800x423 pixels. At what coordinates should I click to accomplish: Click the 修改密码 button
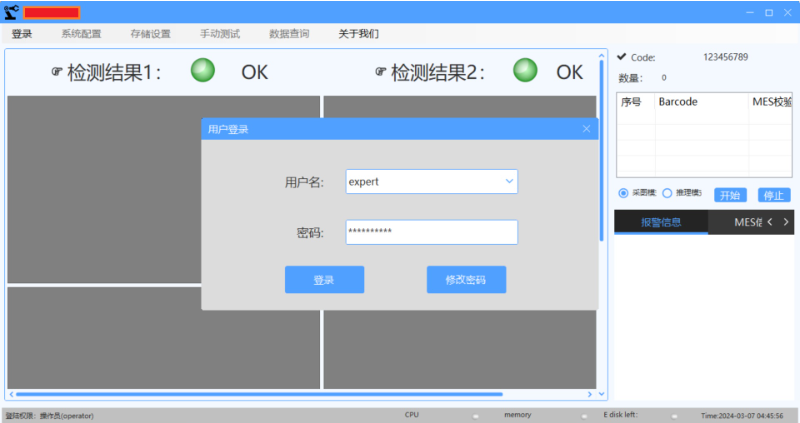pyautogui.click(x=466, y=280)
